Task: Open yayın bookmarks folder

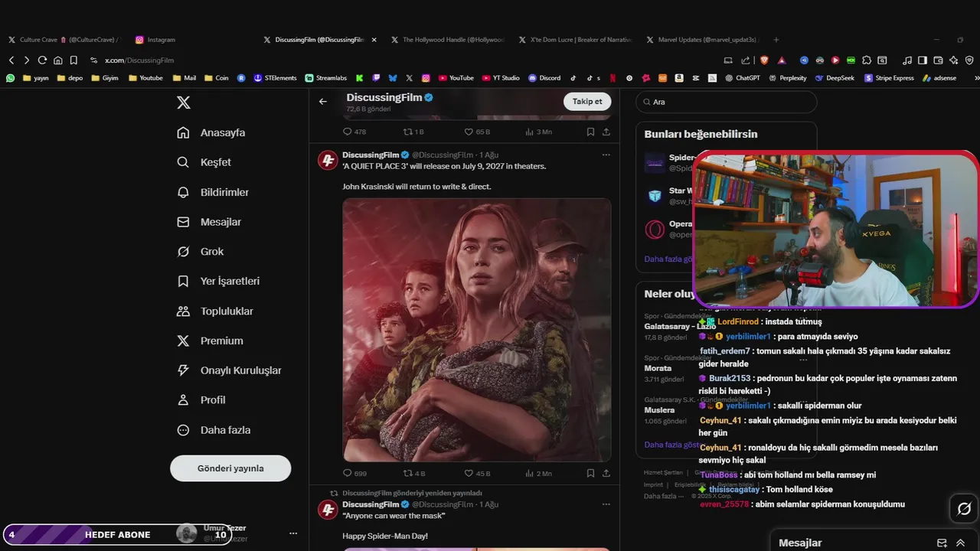Action: click(x=36, y=78)
